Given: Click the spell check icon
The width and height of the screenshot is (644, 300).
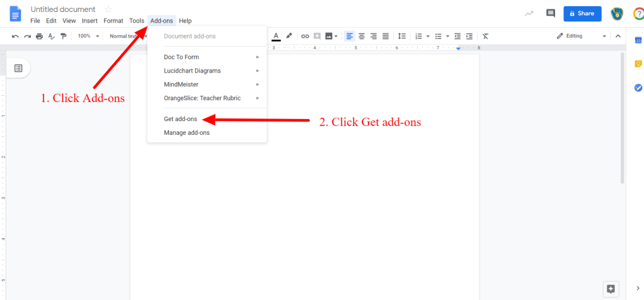Looking at the screenshot, I should tap(51, 37).
